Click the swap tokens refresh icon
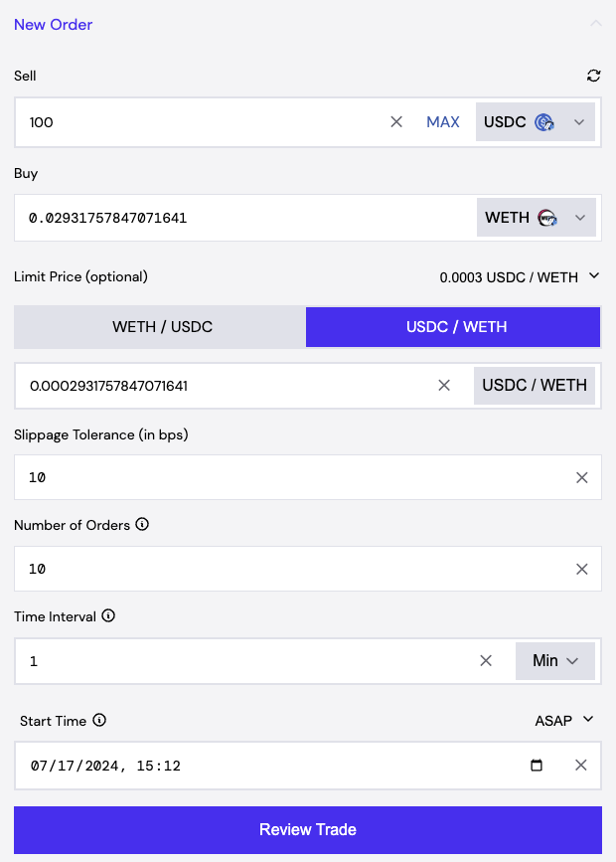The width and height of the screenshot is (616, 862). (594, 76)
